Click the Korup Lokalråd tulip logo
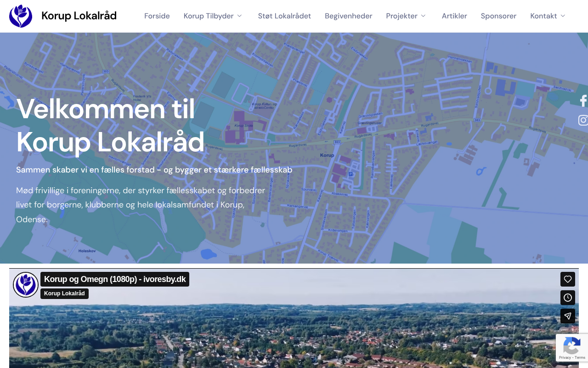This screenshot has width=588, height=368. click(x=21, y=16)
